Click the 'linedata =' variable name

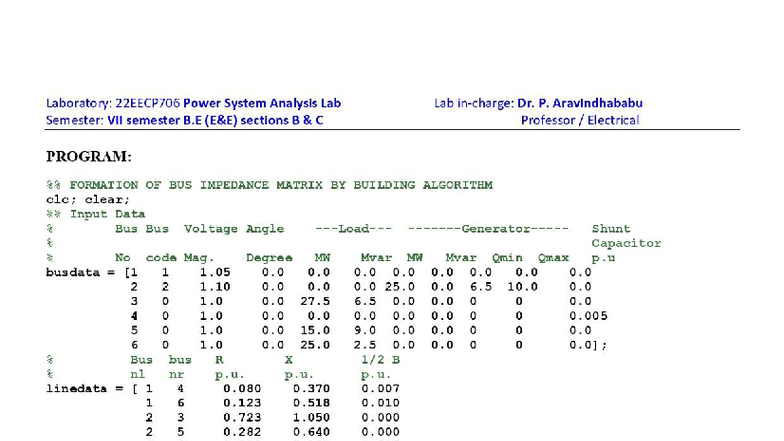click(84, 389)
